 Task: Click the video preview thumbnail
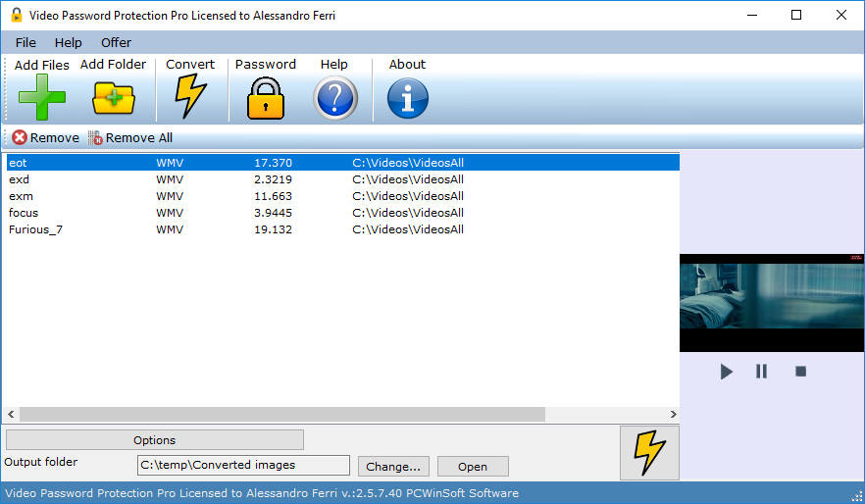772,303
